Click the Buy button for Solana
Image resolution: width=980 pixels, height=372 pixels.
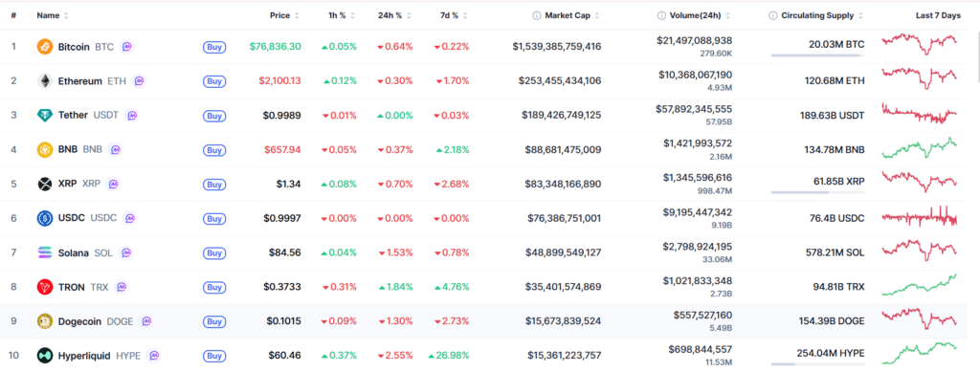tap(213, 252)
